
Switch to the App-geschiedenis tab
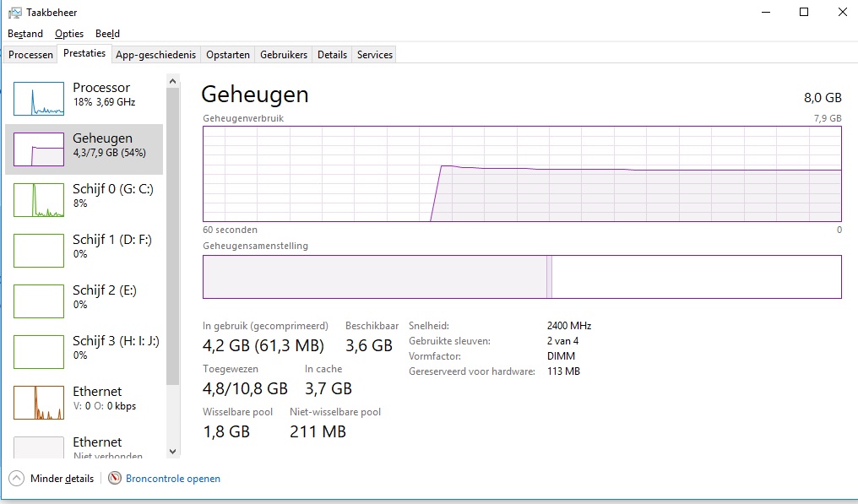155,55
